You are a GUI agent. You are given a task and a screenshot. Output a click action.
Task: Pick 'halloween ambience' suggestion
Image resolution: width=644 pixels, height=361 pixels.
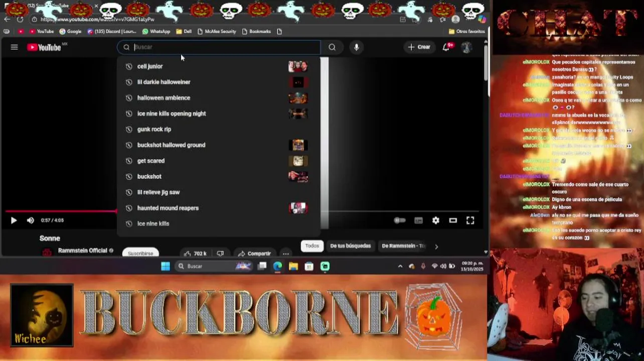click(219, 98)
